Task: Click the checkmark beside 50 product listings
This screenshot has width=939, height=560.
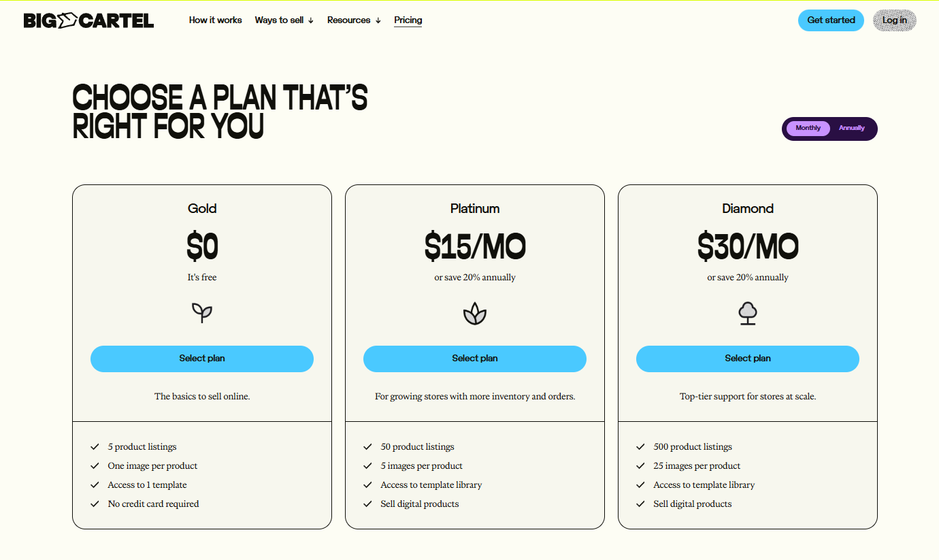Action: click(x=367, y=446)
